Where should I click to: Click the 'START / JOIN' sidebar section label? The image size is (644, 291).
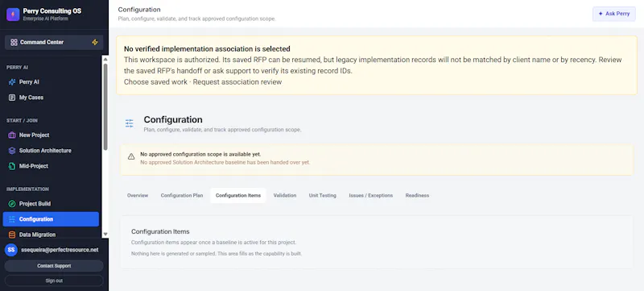tap(23, 120)
